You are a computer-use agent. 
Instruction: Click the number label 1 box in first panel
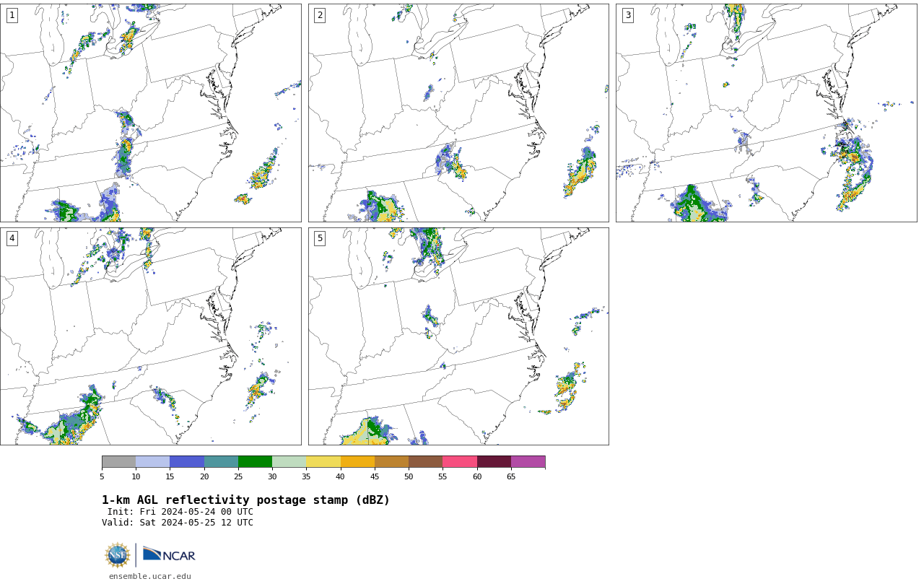[x=12, y=15]
